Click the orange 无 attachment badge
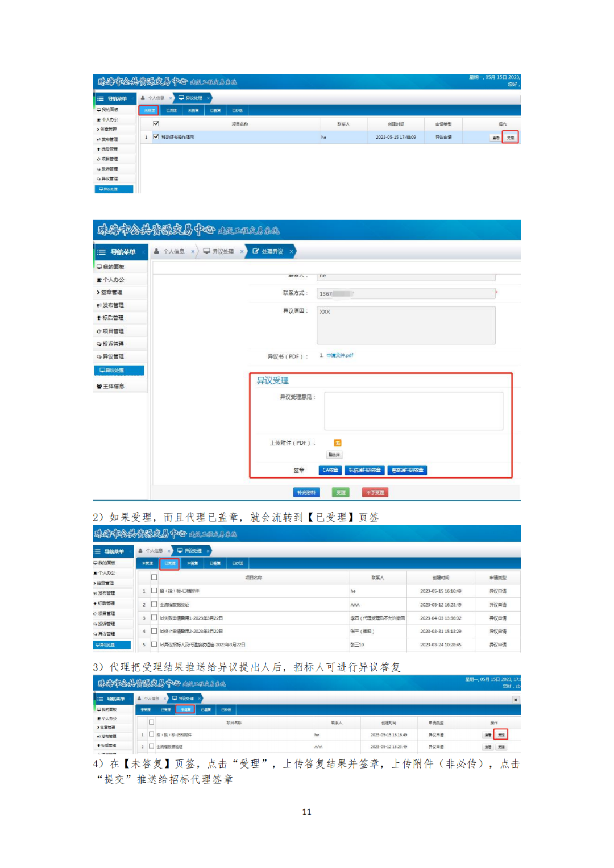This screenshot has height=868, width=614. [338, 443]
